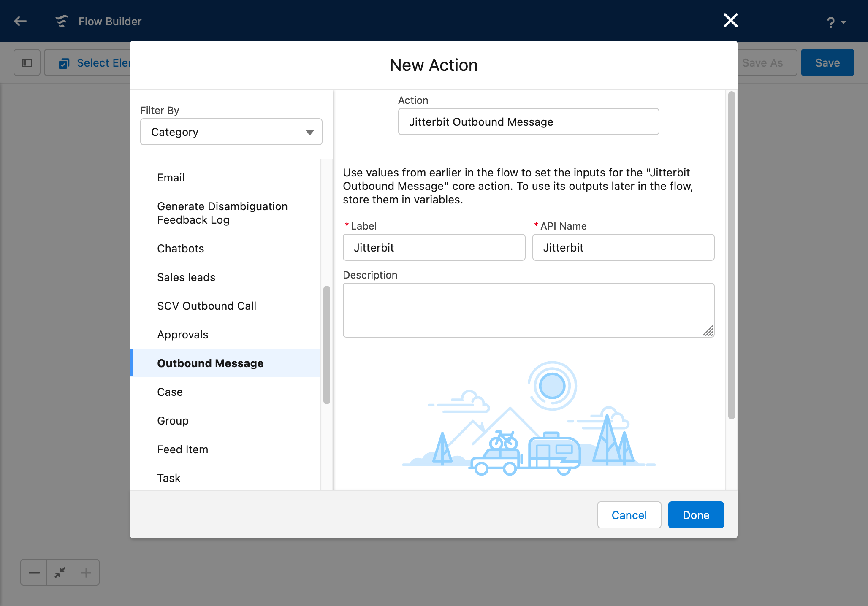Click the Done button
Image resolution: width=868 pixels, height=606 pixels.
pyautogui.click(x=696, y=515)
